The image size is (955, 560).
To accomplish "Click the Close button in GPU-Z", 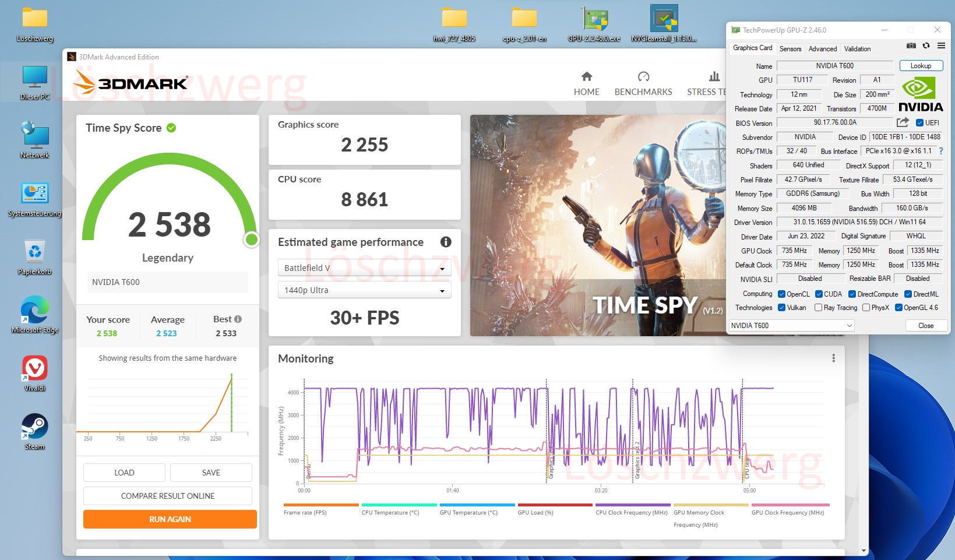I will (926, 325).
